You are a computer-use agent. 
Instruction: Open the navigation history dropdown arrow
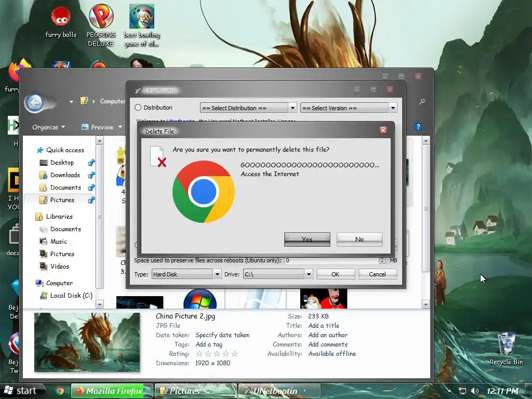pyautogui.click(x=71, y=101)
